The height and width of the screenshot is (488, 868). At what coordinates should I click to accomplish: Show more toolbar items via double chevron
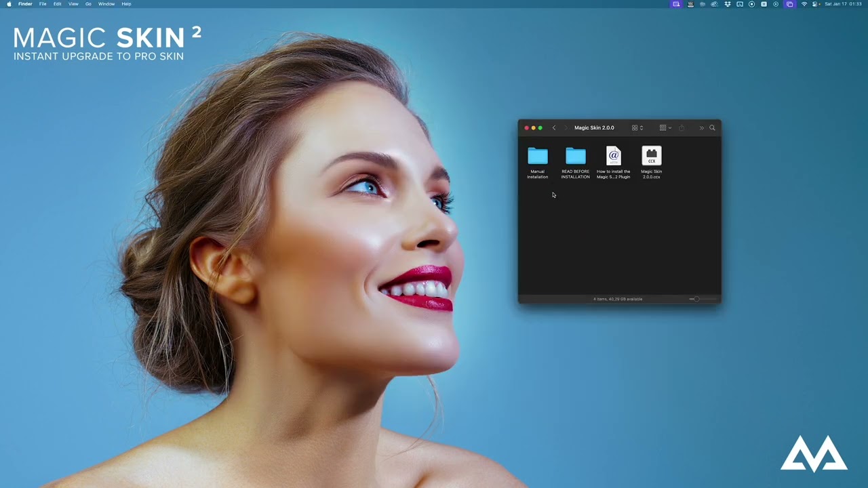(x=702, y=128)
